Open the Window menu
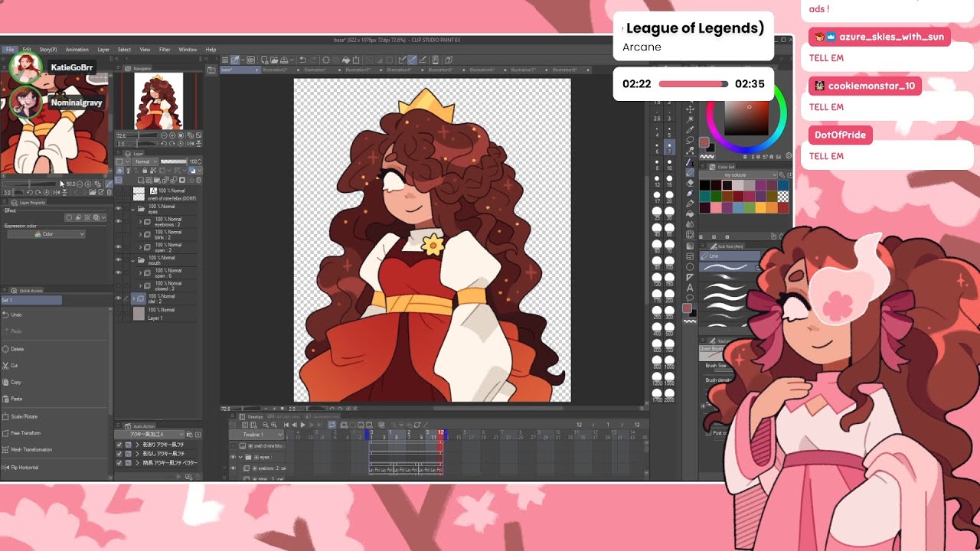This screenshot has width=980, height=551. (188, 49)
